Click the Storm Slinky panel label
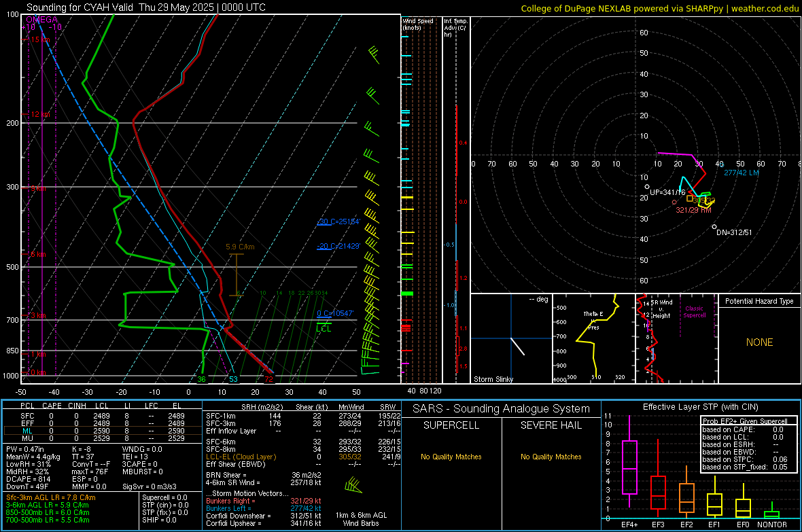This screenshot has width=802, height=532. pos(493,379)
